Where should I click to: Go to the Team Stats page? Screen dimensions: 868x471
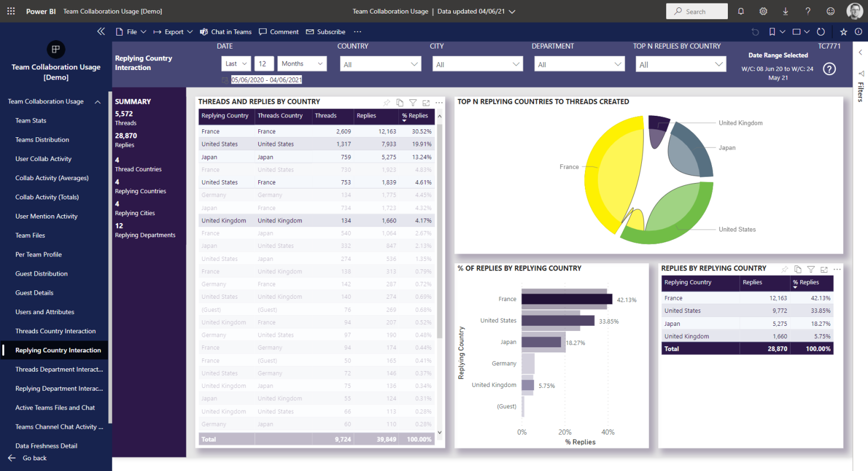coord(31,121)
